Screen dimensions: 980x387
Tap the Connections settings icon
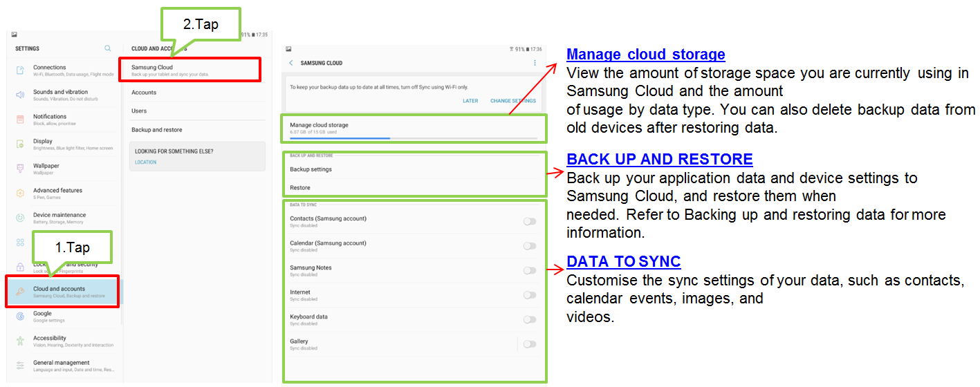coord(20,70)
